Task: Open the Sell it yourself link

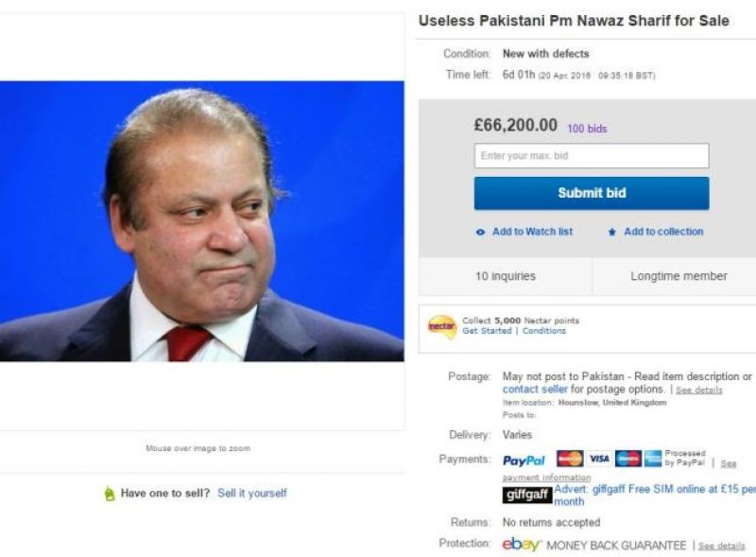Action: [252, 494]
